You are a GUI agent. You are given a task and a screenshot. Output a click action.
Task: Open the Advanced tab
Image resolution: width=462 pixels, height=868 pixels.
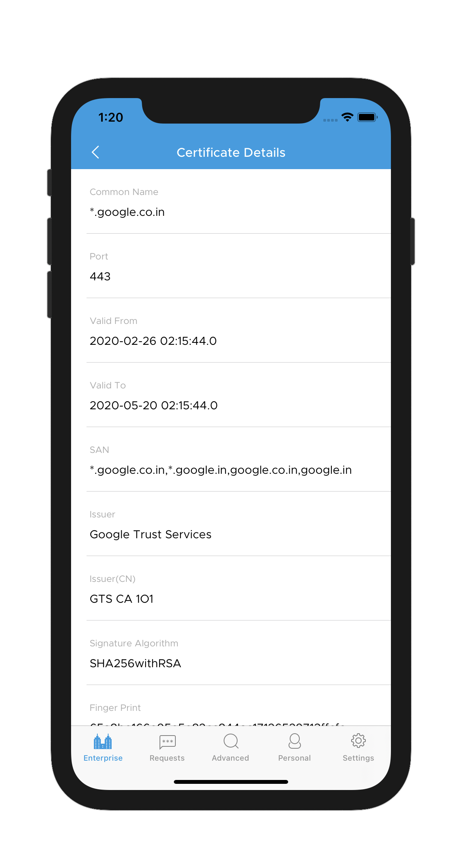click(x=230, y=749)
